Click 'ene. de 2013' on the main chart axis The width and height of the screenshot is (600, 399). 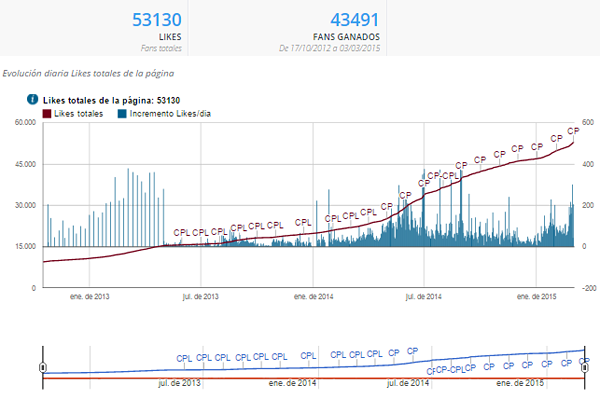tap(90, 296)
